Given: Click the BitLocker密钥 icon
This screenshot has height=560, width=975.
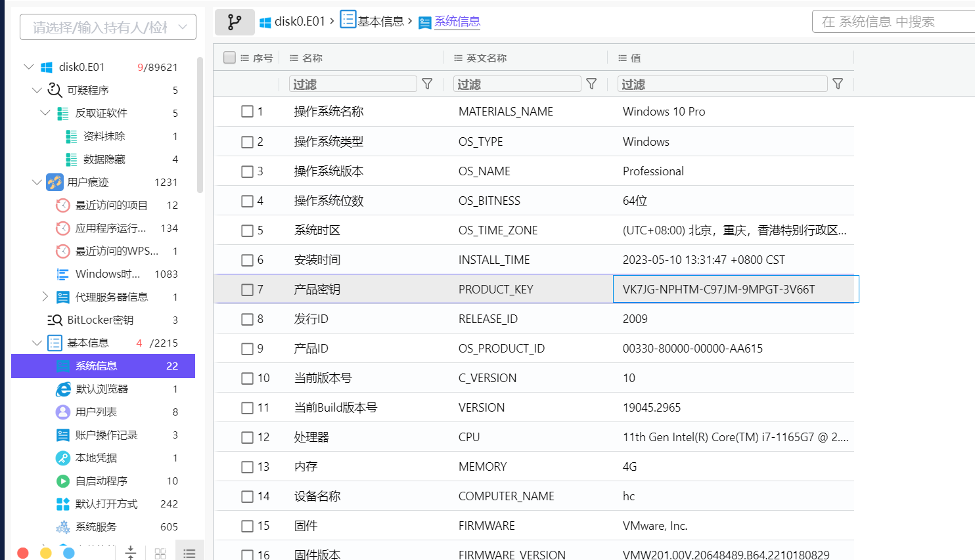Looking at the screenshot, I should 55,320.
